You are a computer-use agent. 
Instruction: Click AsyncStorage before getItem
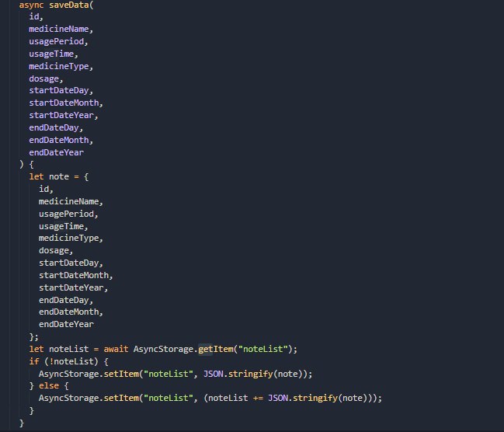(163, 349)
